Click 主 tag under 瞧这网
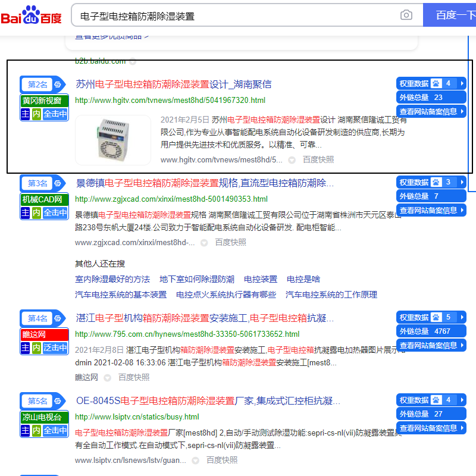476x476 pixels. click(25, 347)
